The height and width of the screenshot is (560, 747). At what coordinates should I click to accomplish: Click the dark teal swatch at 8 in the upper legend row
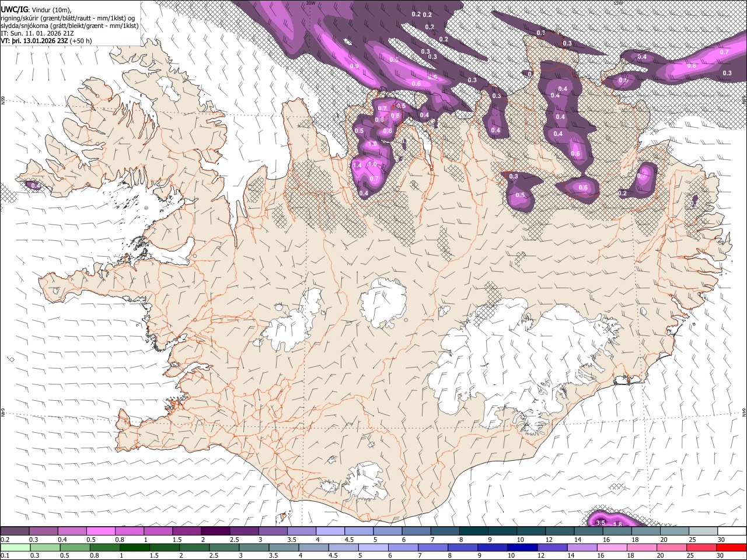click(x=473, y=531)
